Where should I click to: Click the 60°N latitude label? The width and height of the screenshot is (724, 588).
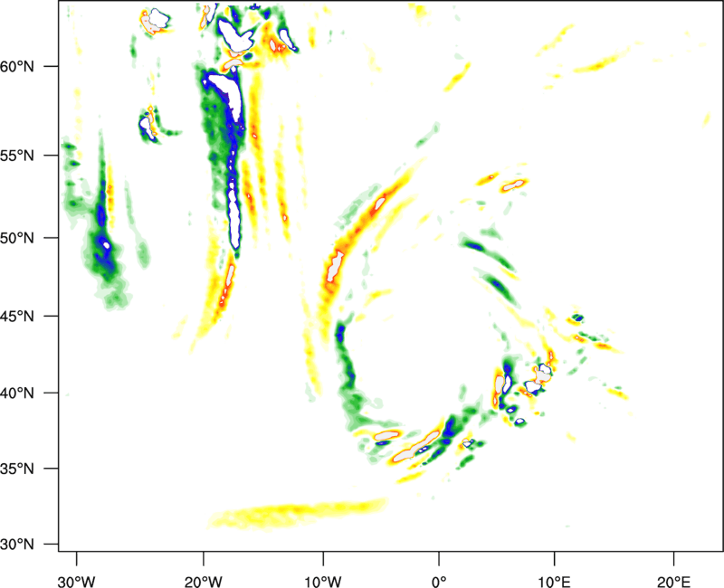17,66
